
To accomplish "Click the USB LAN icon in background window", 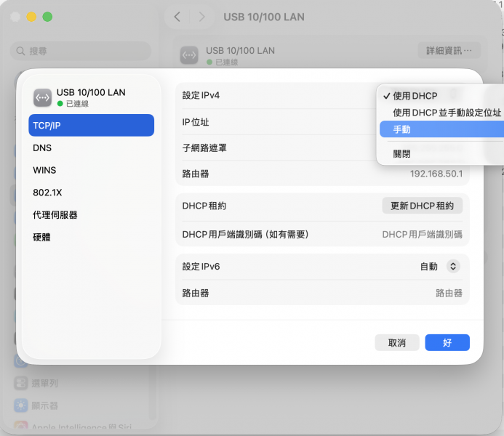I will click(189, 55).
